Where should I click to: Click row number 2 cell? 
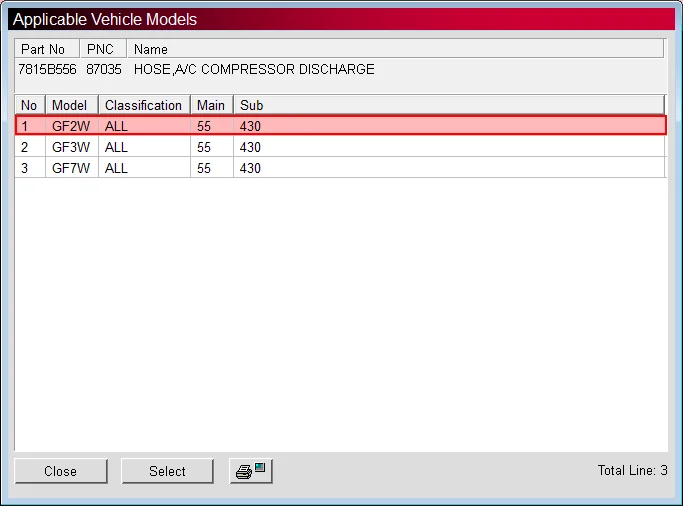(x=30, y=147)
